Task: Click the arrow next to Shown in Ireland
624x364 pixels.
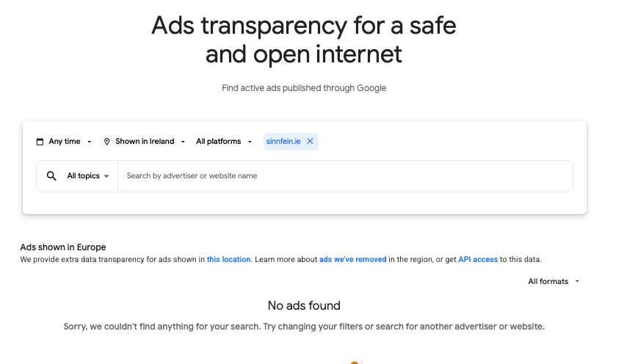Action: [x=183, y=142]
